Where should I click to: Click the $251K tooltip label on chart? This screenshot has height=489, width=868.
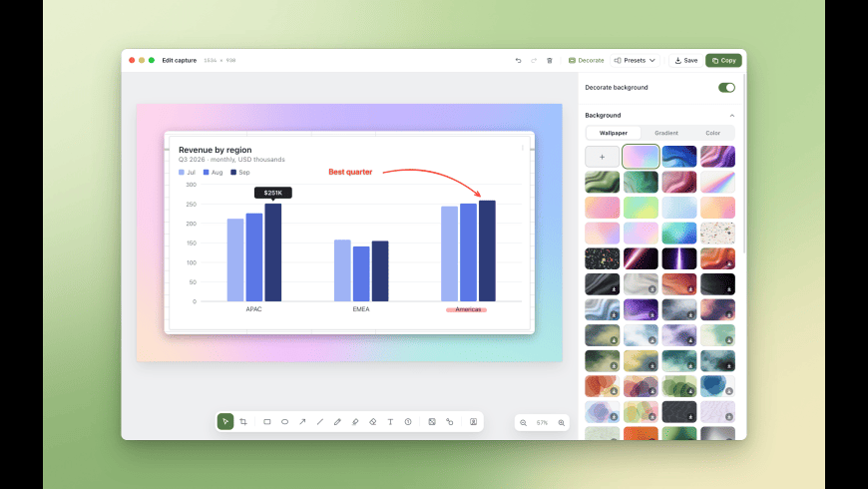(x=273, y=193)
